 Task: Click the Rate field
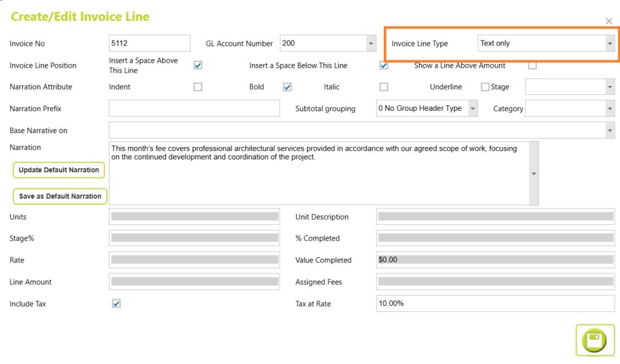pyautogui.click(x=194, y=260)
